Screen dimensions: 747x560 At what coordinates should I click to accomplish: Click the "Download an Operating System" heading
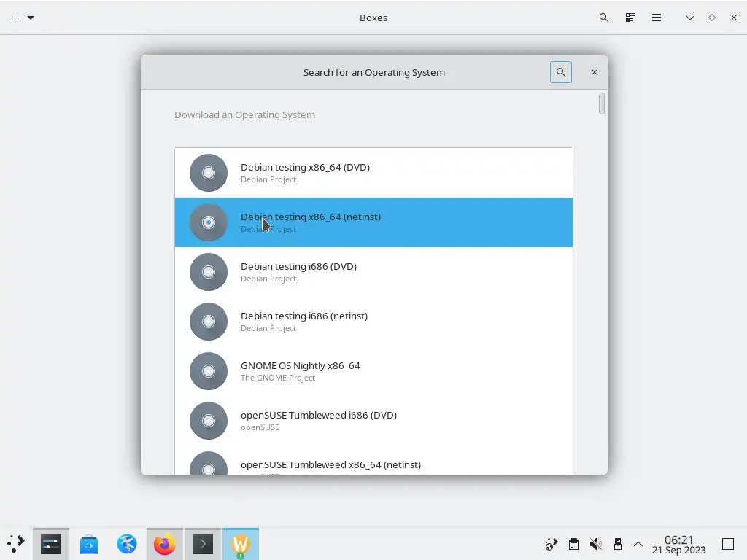pyautogui.click(x=245, y=114)
